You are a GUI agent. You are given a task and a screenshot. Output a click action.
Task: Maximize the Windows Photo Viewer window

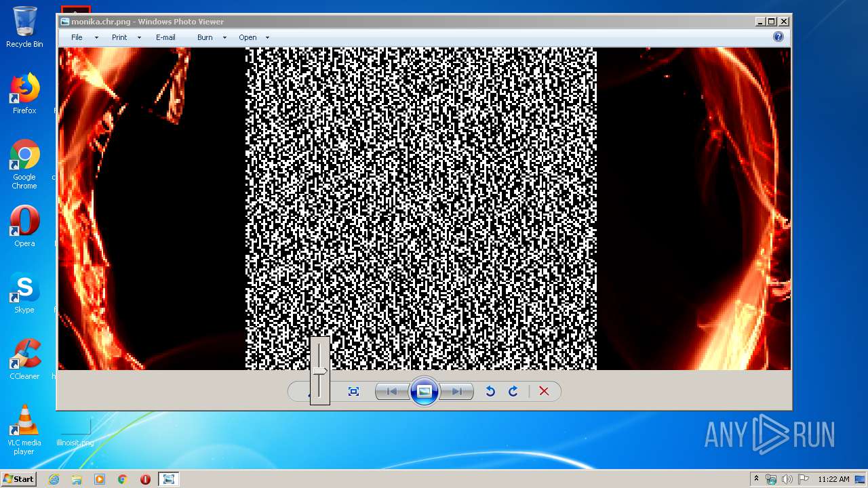772,22
